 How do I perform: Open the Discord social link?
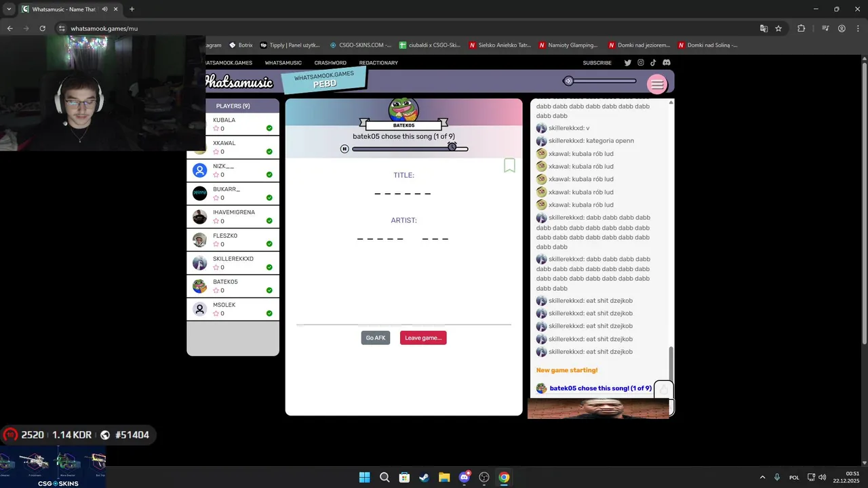coord(667,62)
